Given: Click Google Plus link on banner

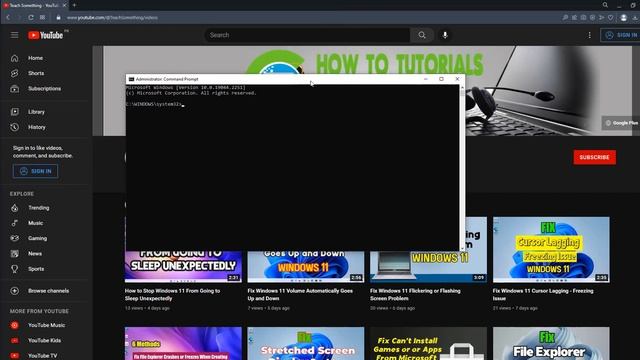Looking at the screenshot, I should (x=621, y=123).
